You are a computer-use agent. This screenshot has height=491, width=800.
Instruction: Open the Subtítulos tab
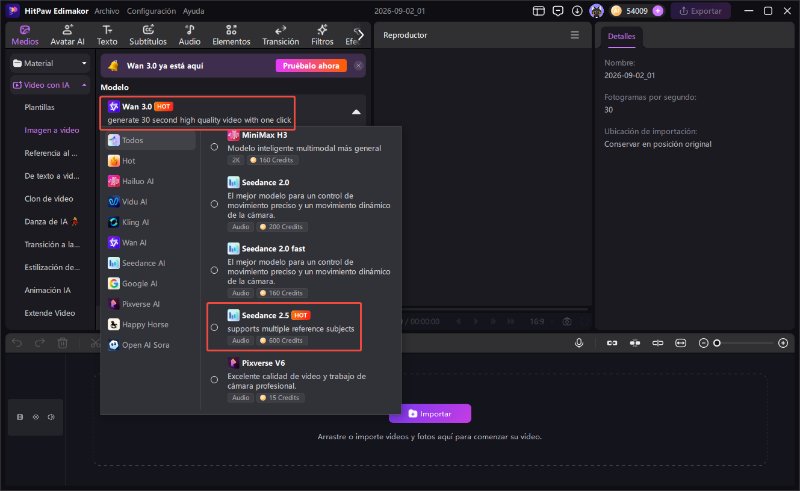click(x=148, y=35)
